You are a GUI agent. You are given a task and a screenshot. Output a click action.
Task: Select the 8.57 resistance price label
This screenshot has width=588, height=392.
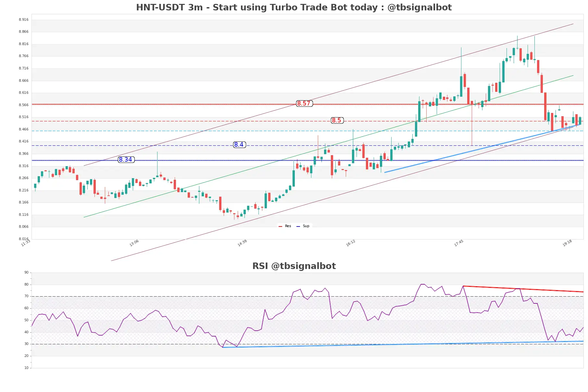point(304,104)
